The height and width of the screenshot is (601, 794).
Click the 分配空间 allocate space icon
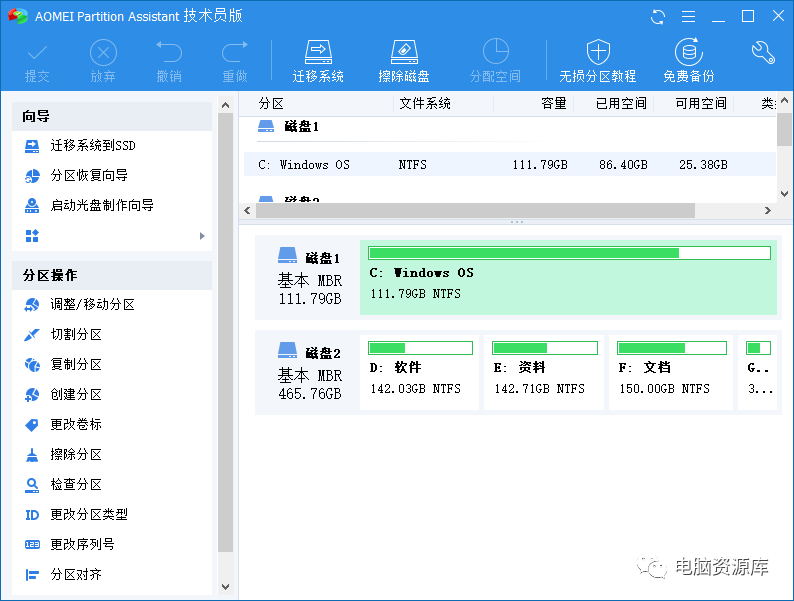point(495,62)
